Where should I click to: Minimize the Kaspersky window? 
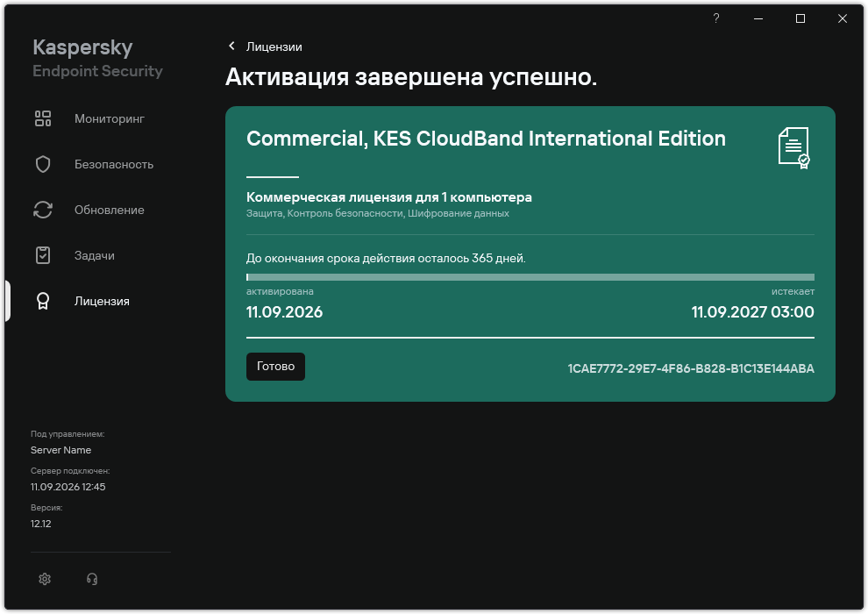tap(758, 18)
